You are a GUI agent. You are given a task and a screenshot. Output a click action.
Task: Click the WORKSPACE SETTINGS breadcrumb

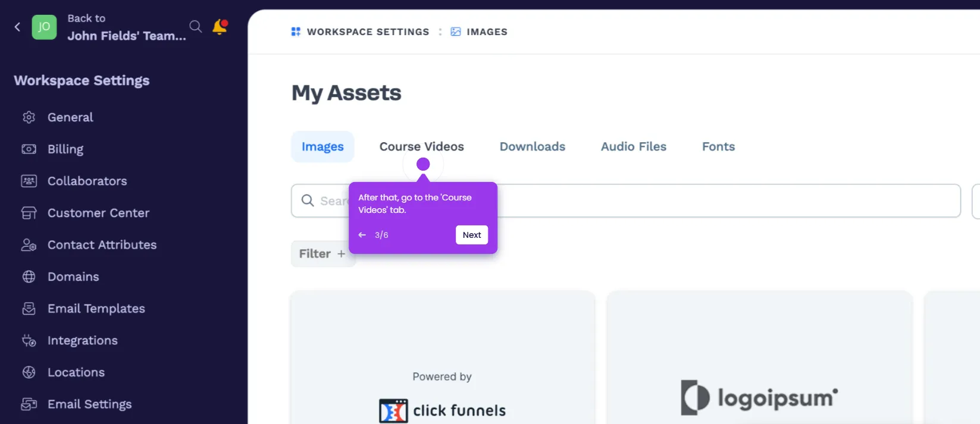coord(368,32)
